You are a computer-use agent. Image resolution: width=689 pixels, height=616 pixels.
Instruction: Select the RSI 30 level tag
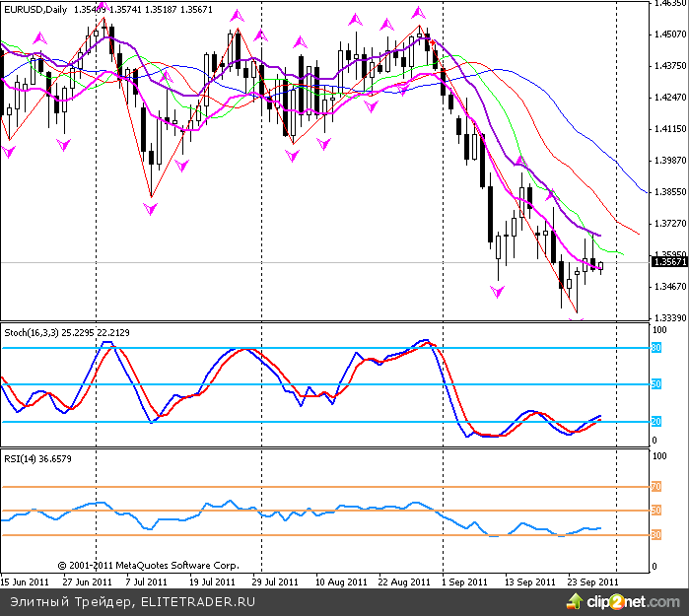coord(655,535)
